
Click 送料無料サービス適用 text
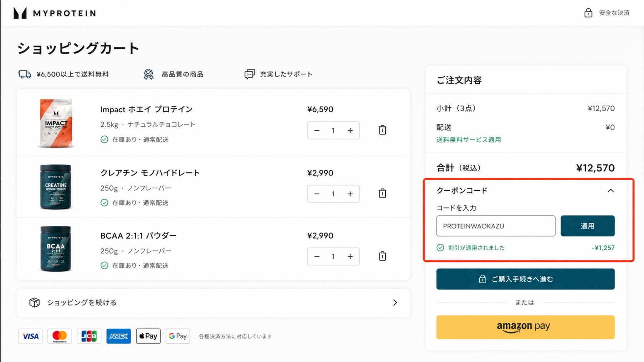[469, 140]
